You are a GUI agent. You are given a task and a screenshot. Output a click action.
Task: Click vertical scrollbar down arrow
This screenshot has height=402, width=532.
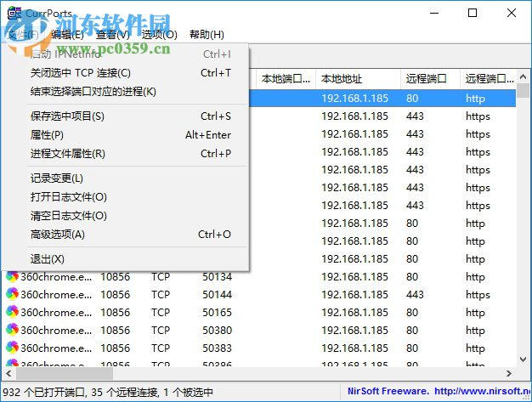[523, 359]
